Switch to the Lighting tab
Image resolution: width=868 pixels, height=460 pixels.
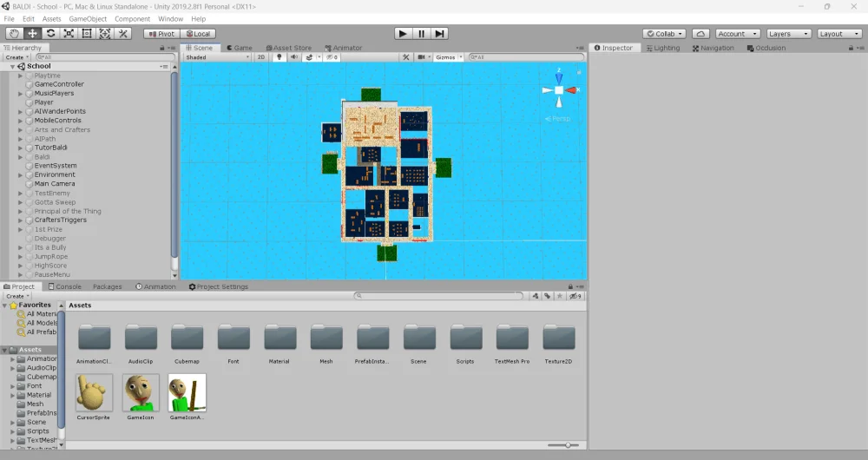663,48
